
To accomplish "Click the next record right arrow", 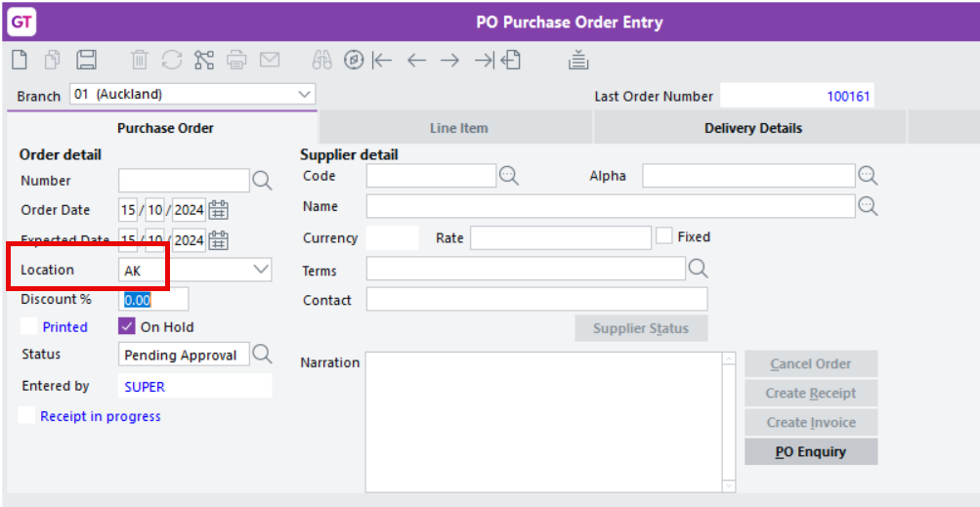I will point(449,60).
